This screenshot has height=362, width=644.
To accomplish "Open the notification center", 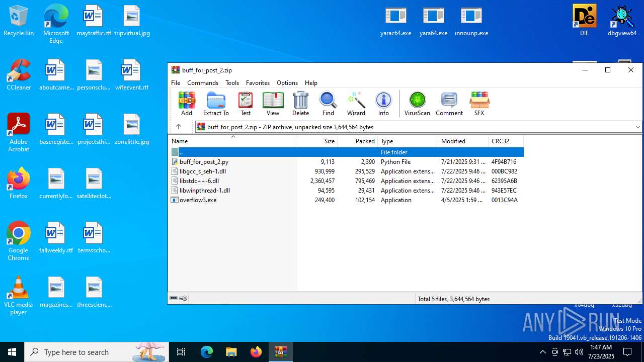I will pos(627,352).
